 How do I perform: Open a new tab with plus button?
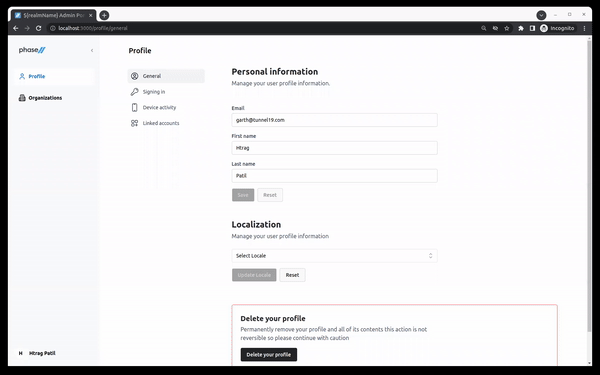(x=104, y=15)
